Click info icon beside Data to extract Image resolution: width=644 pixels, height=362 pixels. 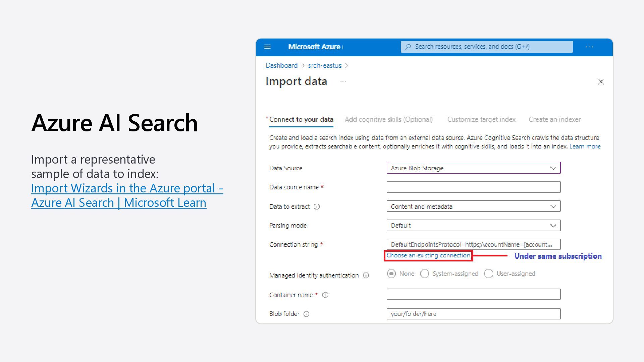tap(317, 207)
